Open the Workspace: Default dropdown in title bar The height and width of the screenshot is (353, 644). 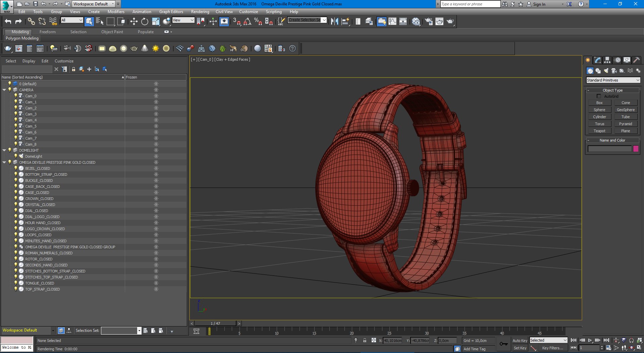[94, 4]
